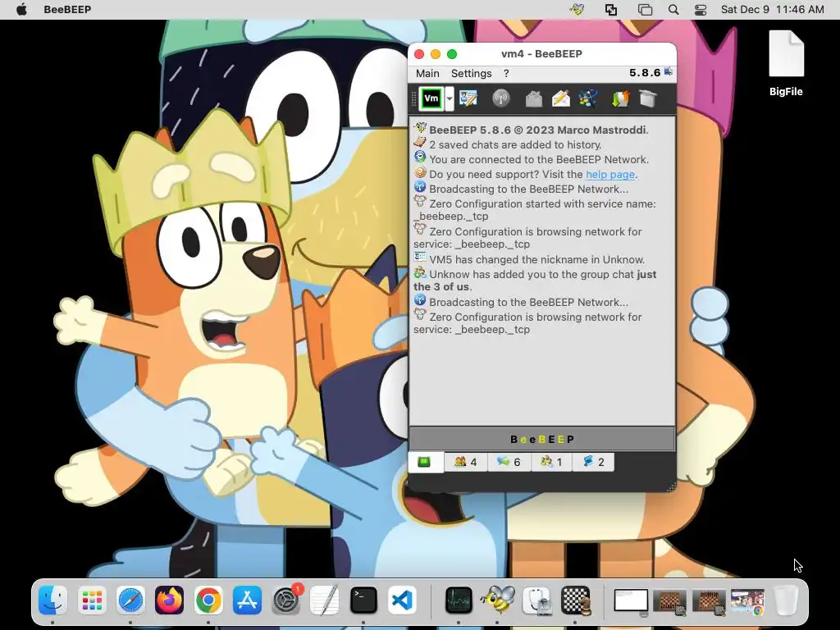Open System Settings with badge in Dock
Screen dimensions: 840x630
[286, 600]
